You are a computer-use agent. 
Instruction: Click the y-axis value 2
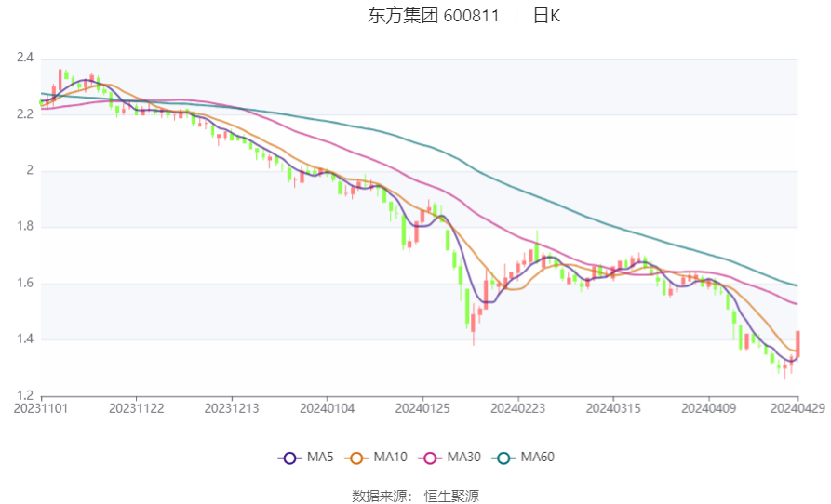tap(30, 170)
